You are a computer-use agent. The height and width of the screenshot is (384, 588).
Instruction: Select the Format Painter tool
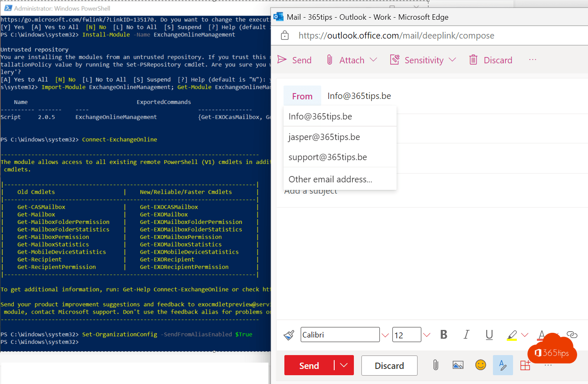(x=289, y=335)
